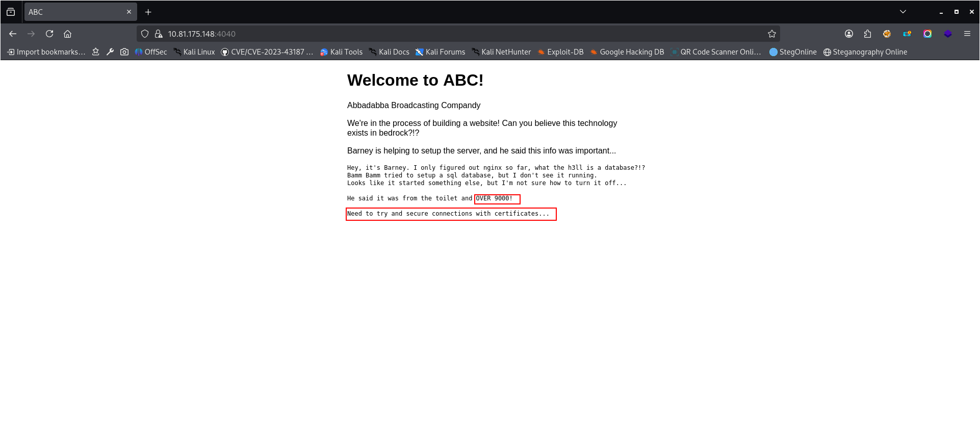Close the ABC tab
The image size is (980, 438).
[x=129, y=12]
